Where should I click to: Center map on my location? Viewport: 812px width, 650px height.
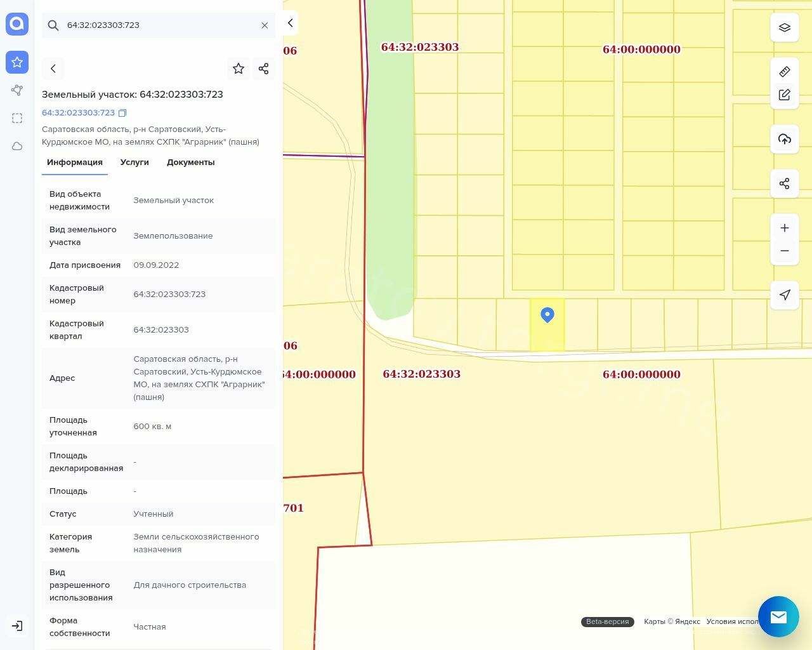coord(785,295)
